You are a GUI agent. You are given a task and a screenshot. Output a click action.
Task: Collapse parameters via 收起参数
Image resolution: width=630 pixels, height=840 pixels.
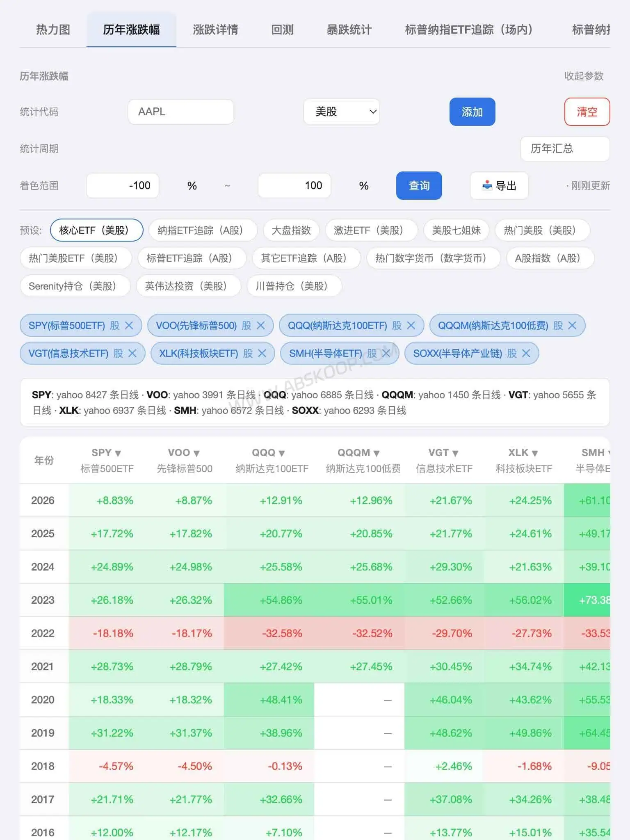[584, 76]
